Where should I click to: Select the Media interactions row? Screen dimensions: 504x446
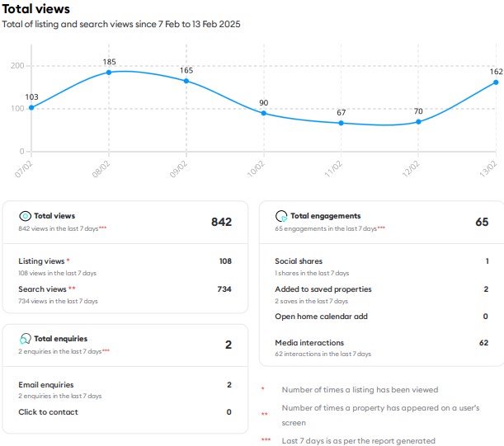[x=309, y=342]
